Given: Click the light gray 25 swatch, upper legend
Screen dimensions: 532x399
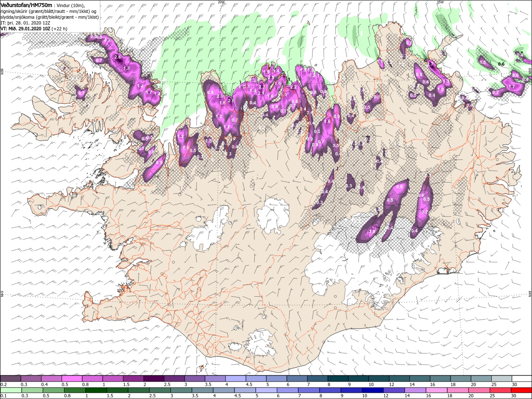Looking at the screenshot, I should 502,379.
